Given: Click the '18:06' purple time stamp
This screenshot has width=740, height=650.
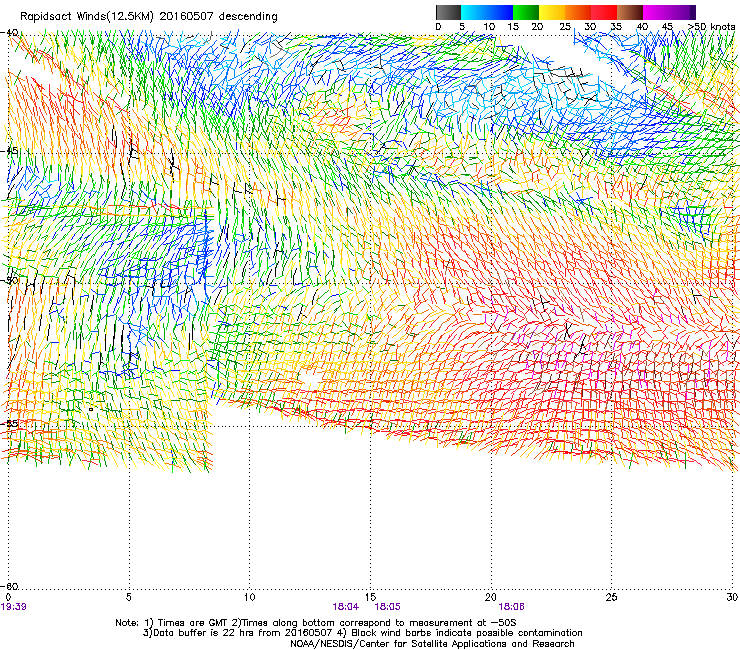Looking at the screenshot, I should (x=512, y=607).
